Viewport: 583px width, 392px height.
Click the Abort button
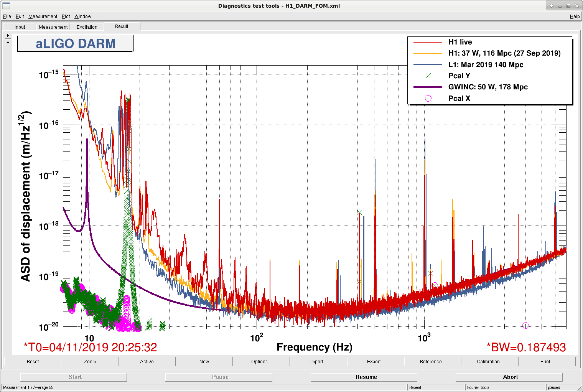point(511,377)
